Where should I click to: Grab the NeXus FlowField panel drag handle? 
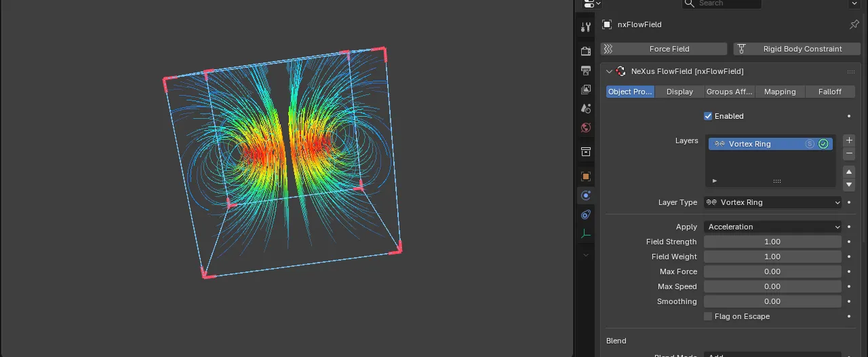pyautogui.click(x=850, y=71)
